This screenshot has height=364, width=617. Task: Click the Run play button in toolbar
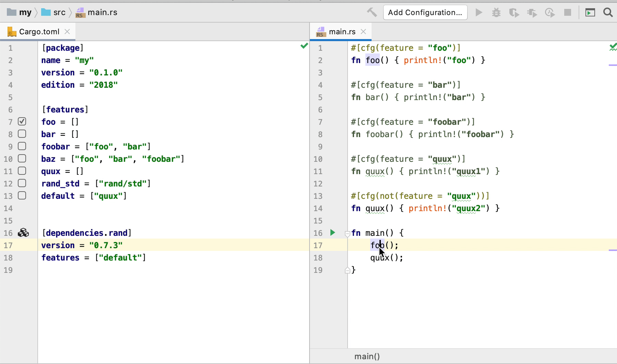pos(479,13)
